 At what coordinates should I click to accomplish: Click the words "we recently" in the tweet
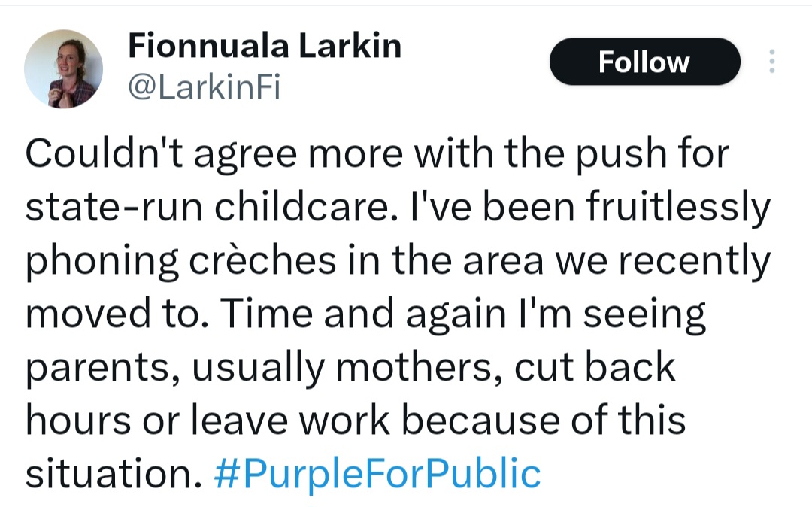663,261
